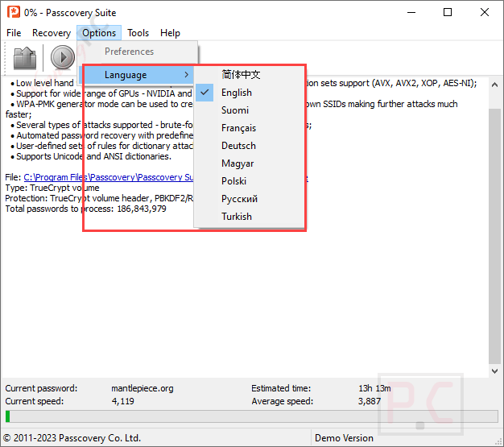Click the Type: TrueCrypt volume line
Screen dimensions: 504x447
click(x=52, y=188)
